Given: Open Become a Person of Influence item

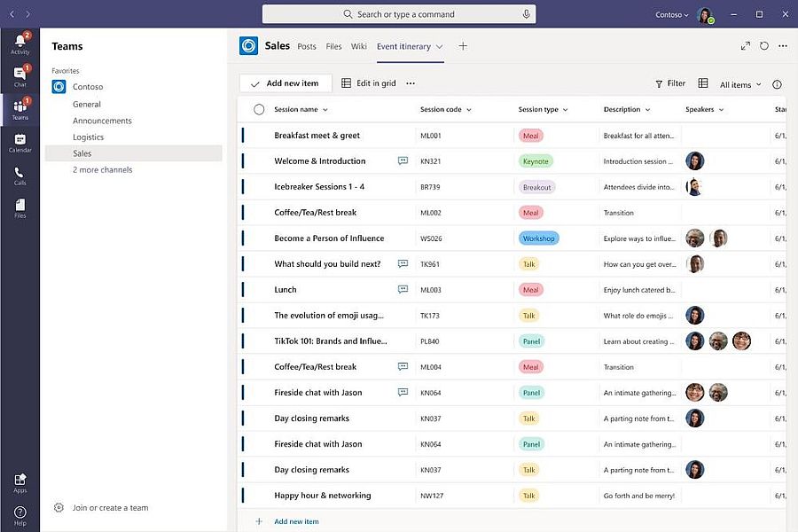Looking at the screenshot, I should 329,239.
